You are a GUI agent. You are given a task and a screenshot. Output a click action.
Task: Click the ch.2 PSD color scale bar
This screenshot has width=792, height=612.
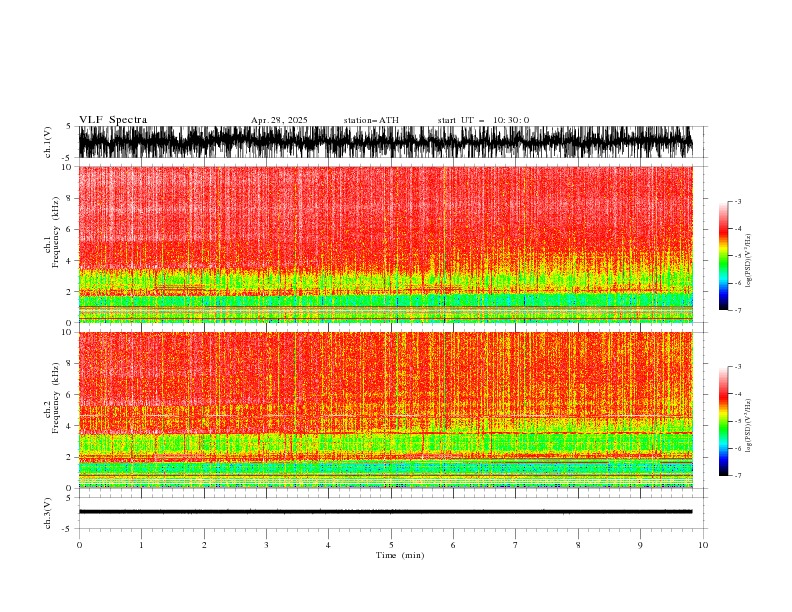point(723,421)
